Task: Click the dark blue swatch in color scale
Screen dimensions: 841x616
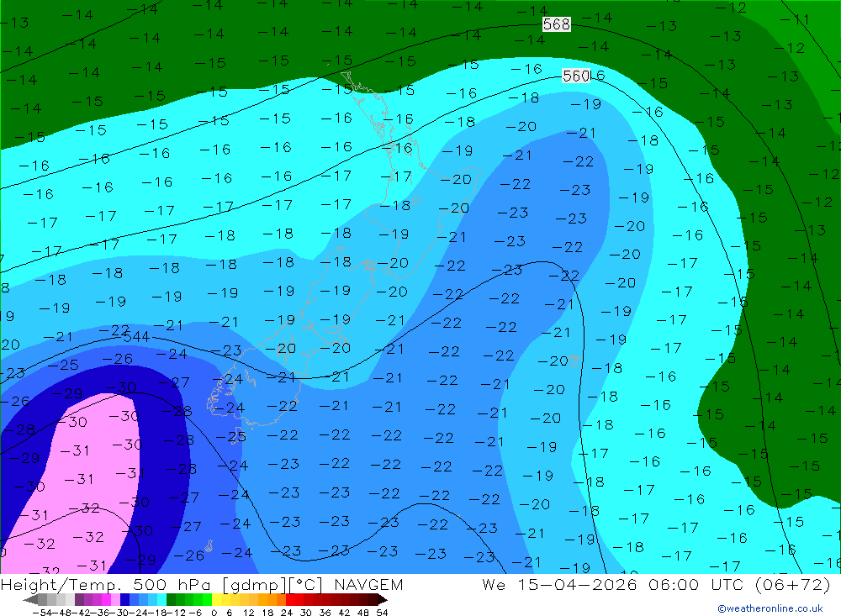Action: [125, 600]
